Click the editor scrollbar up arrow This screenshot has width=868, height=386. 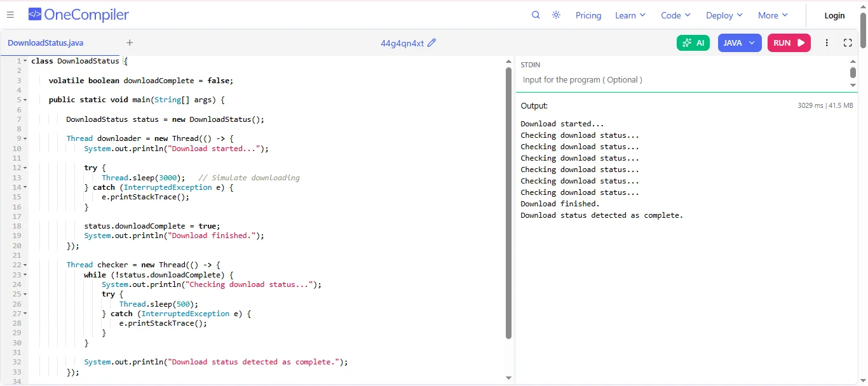[x=508, y=62]
